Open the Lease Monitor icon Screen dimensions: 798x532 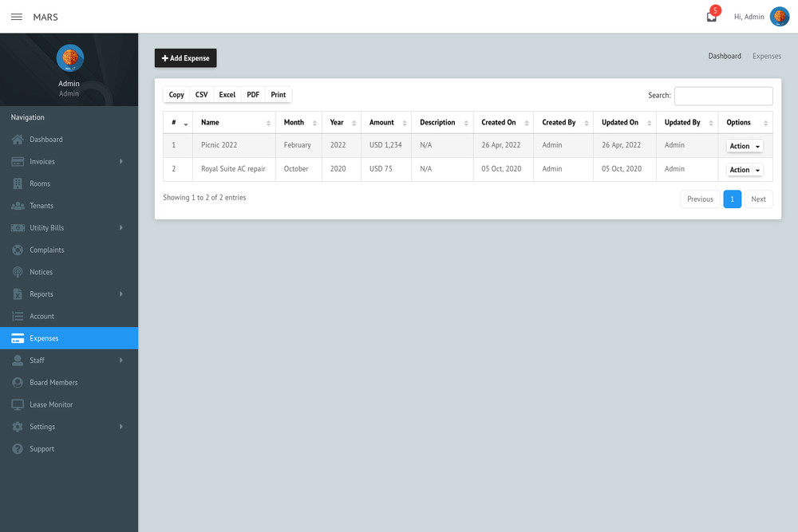tap(16, 404)
